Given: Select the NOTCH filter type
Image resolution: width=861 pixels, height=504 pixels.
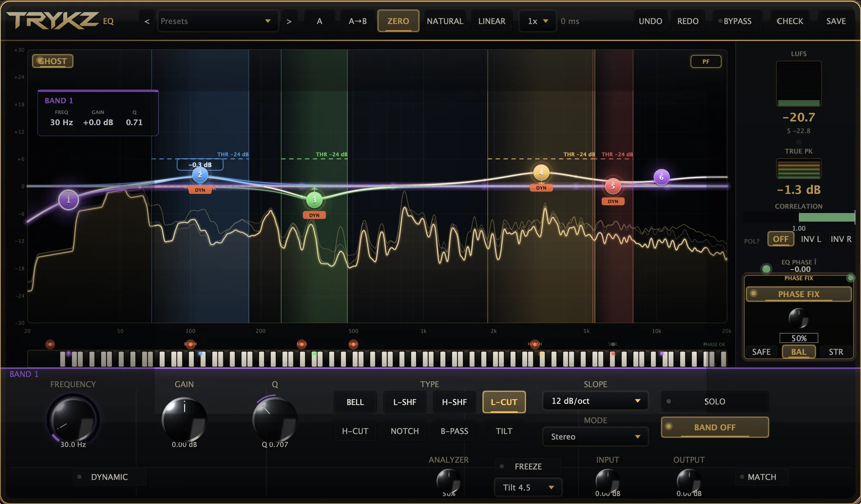Looking at the screenshot, I should tap(405, 431).
